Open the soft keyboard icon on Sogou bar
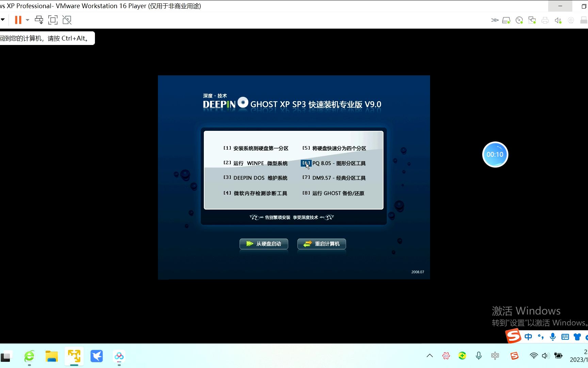The width and height of the screenshot is (588, 368). [x=565, y=337]
